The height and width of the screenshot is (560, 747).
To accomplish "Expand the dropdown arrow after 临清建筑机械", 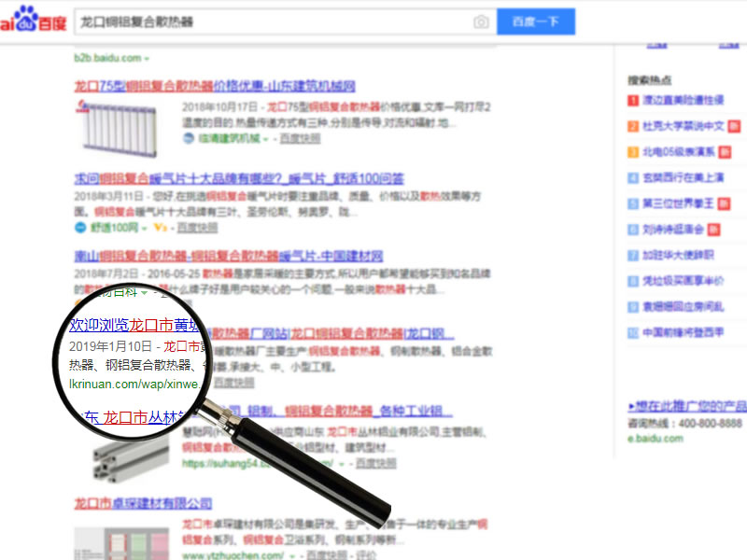I will 265,139.
